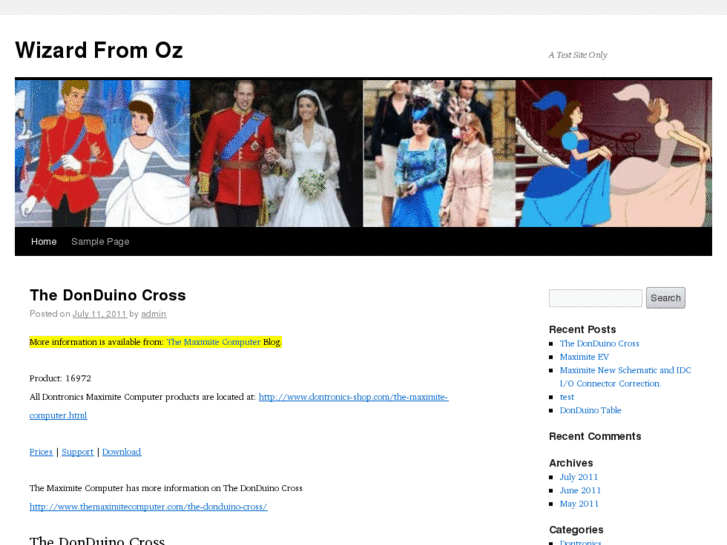Open recent post DonDuino Table
The height and width of the screenshot is (545, 727).
(590, 410)
